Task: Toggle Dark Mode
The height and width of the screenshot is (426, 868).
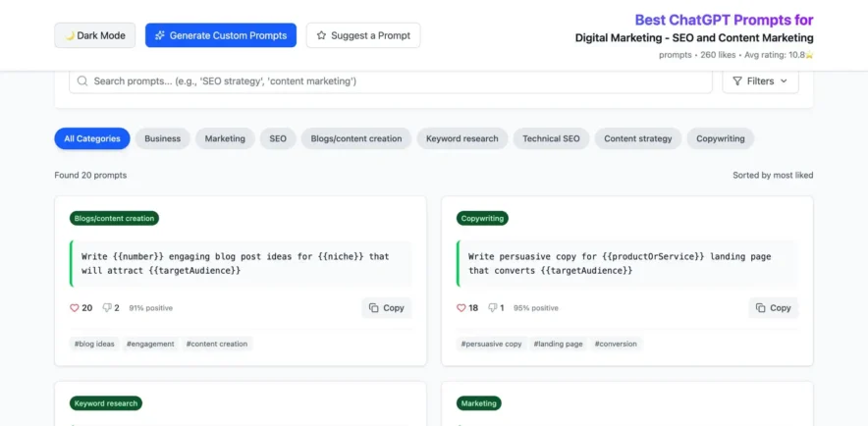Action: point(95,35)
